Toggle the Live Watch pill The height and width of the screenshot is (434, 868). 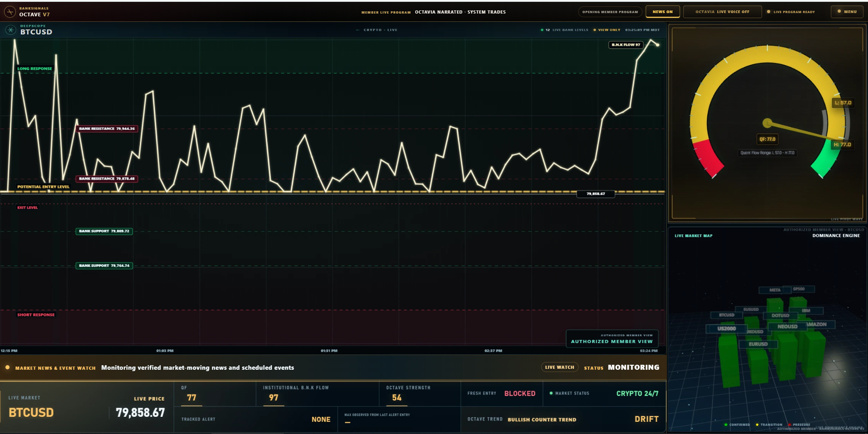pos(560,367)
